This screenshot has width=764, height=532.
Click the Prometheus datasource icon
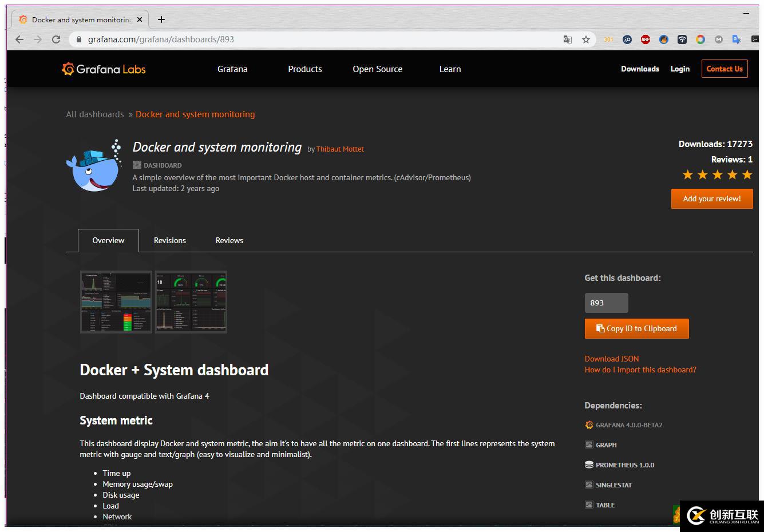(589, 465)
